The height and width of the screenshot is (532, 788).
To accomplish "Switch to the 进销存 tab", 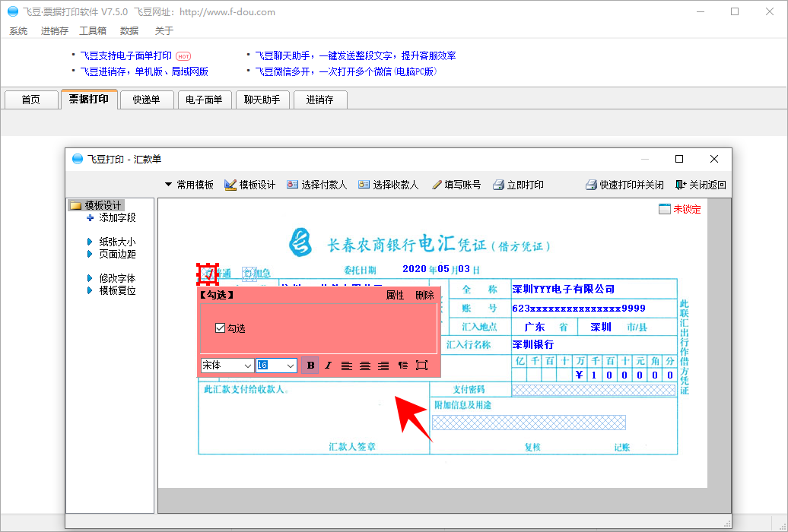I will 319,100.
